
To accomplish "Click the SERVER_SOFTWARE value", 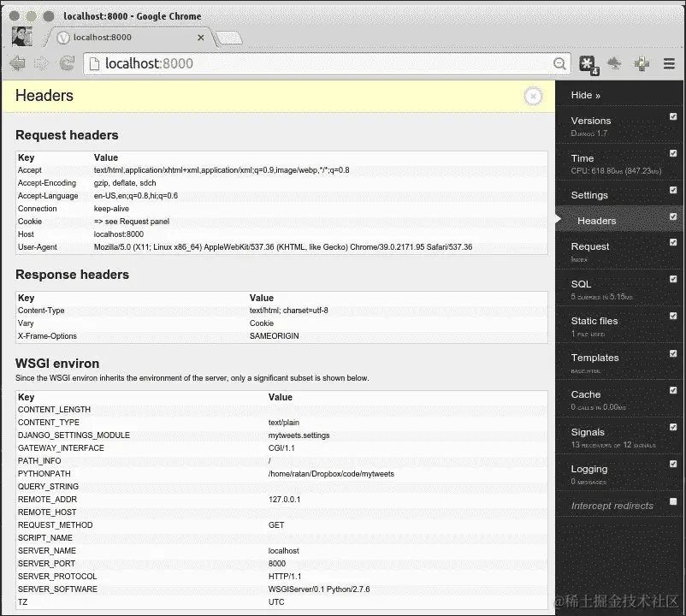I will [x=319, y=589].
